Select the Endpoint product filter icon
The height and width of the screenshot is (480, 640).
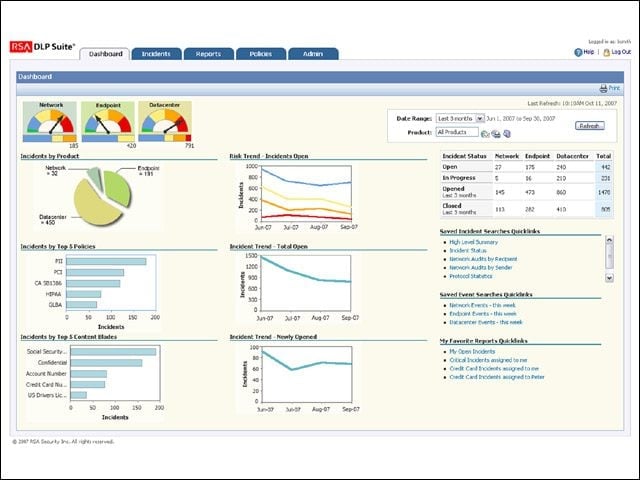click(x=496, y=134)
